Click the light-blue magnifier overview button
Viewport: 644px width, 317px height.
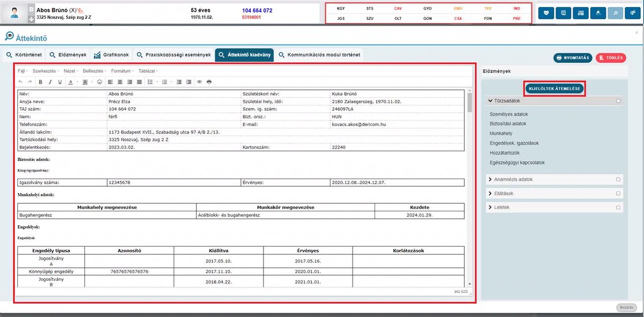[616, 12]
